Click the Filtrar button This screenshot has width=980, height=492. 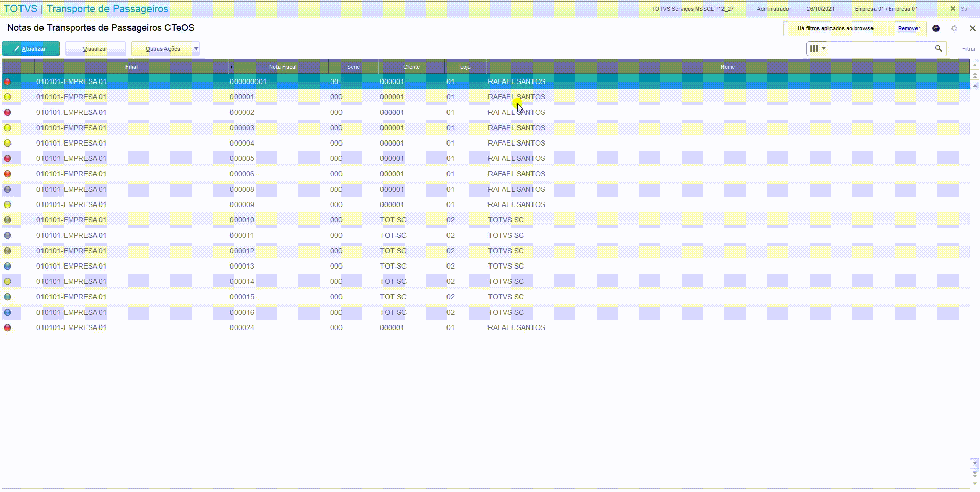point(969,49)
